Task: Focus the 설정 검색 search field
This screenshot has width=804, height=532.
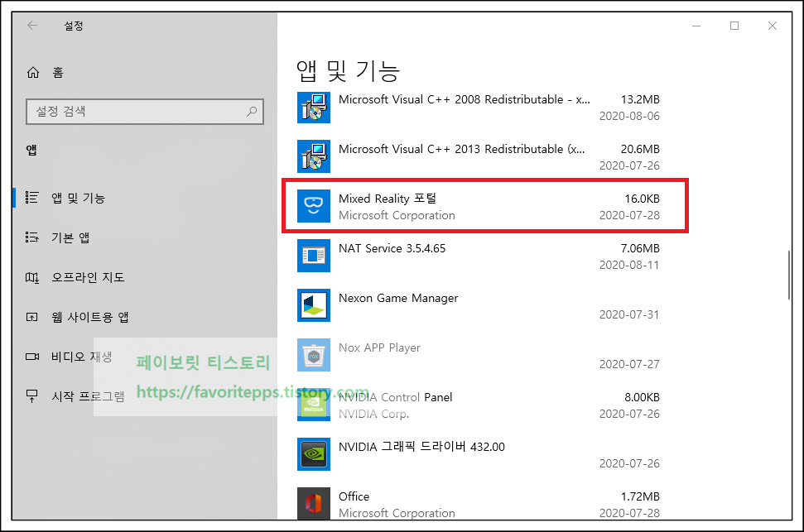Action: [145, 112]
